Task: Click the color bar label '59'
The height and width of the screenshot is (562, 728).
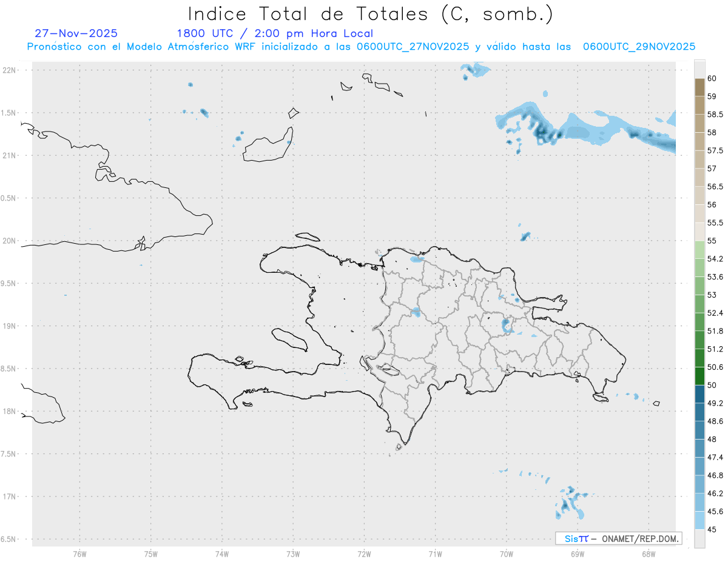Action: coord(712,96)
